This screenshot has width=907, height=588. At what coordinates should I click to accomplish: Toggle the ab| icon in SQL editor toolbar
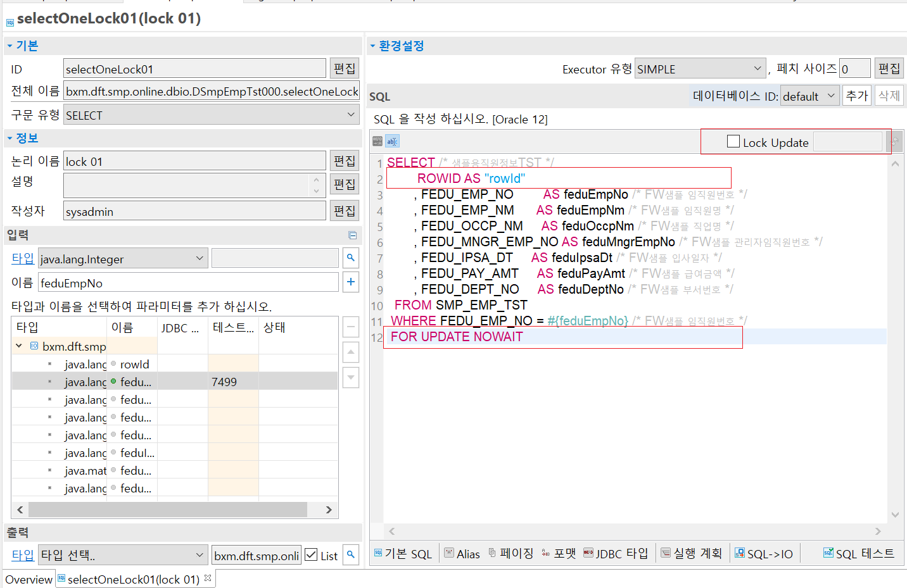[392, 141]
